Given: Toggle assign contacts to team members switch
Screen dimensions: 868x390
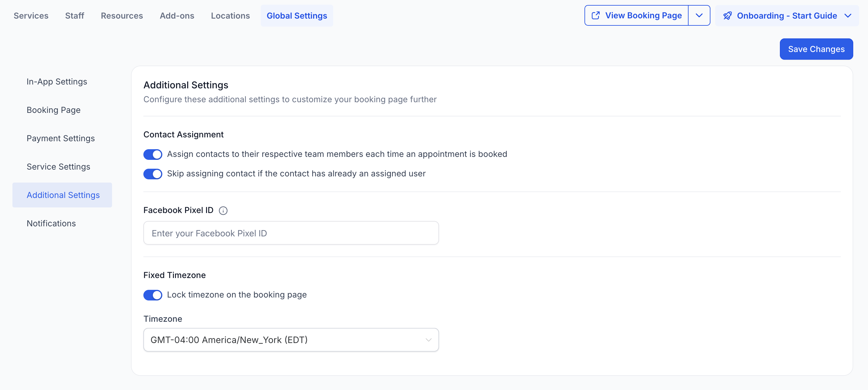Looking at the screenshot, I should (x=153, y=154).
